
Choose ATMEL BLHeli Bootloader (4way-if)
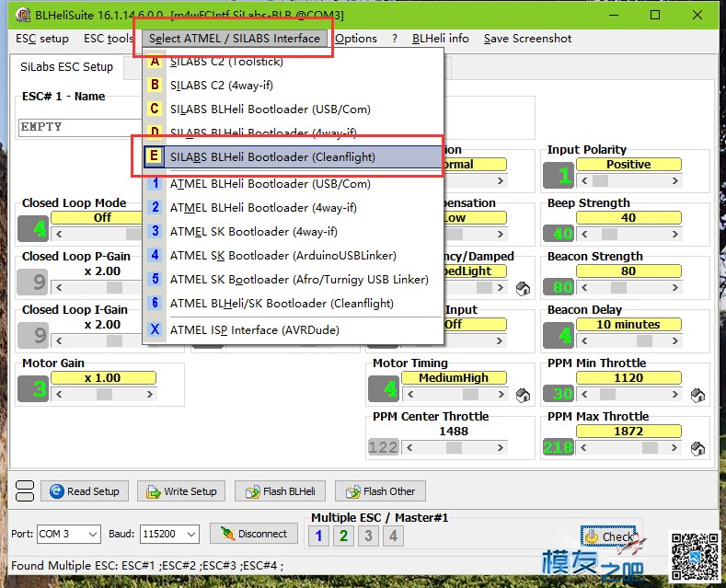[294, 207]
